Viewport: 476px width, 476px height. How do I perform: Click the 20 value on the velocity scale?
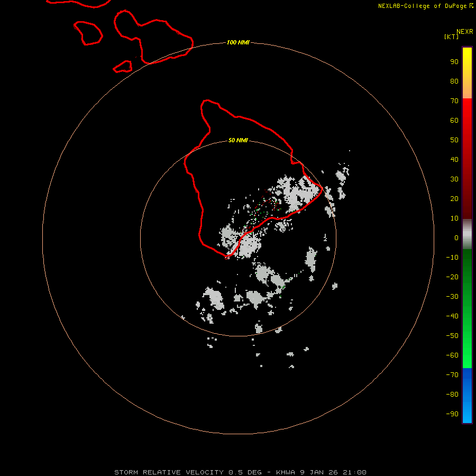pyautogui.click(x=454, y=198)
